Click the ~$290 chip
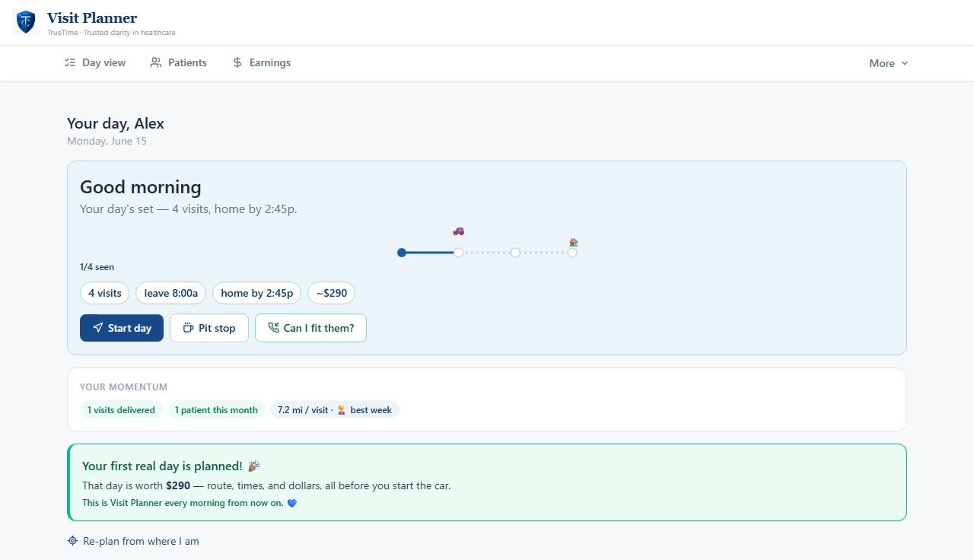Viewport: 974px width, 560px height. click(332, 293)
